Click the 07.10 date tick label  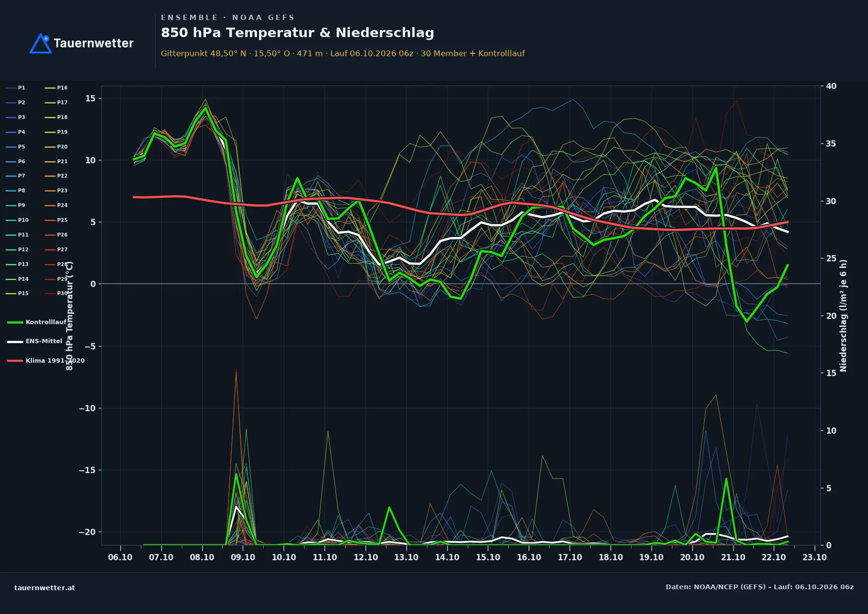coord(161,557)
